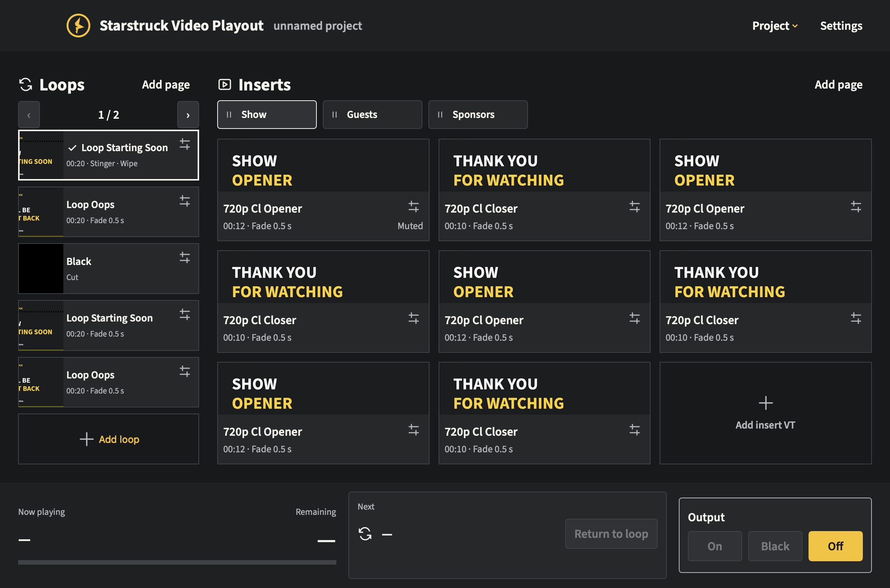The width and height of the screenshot is (890, 588).
Task: Click the loop icon in Next panel
Action: point(365,534)
